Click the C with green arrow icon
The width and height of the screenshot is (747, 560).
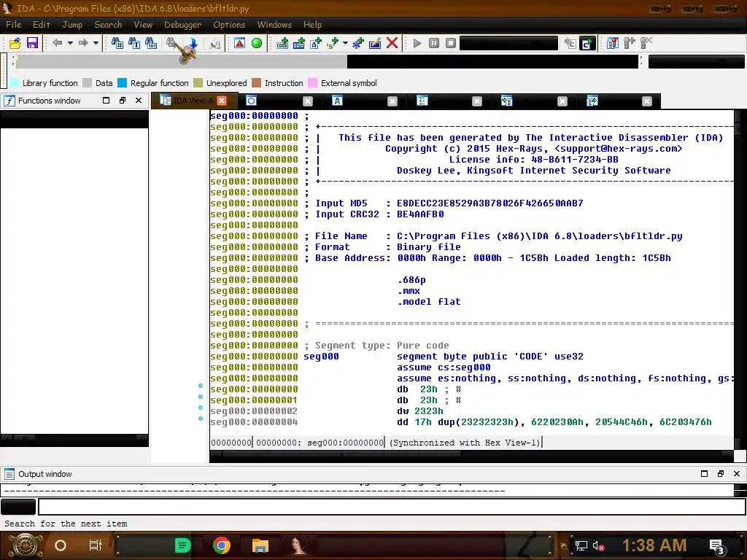(587, 43)
